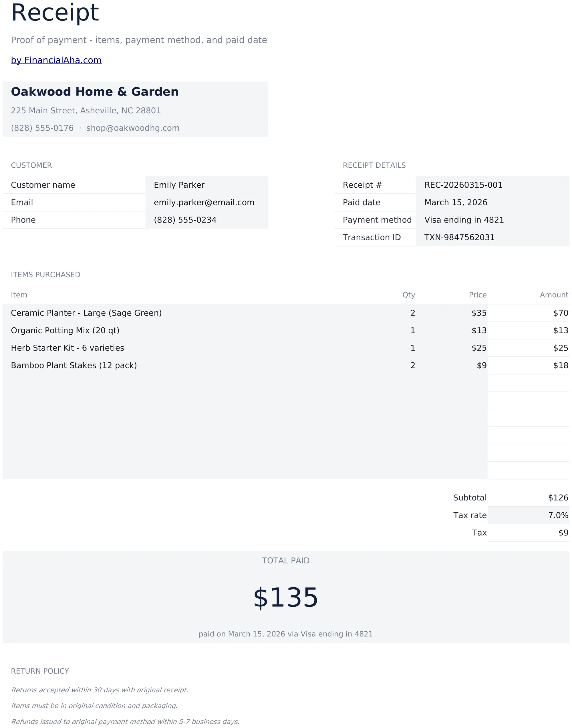
Task: Click the Ceramic Planter price '$35'
Action: (x=479, y=313)
